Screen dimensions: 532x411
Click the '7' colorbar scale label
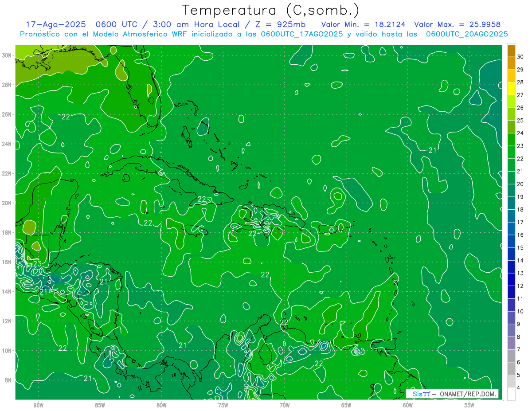(x=519, y=349)
